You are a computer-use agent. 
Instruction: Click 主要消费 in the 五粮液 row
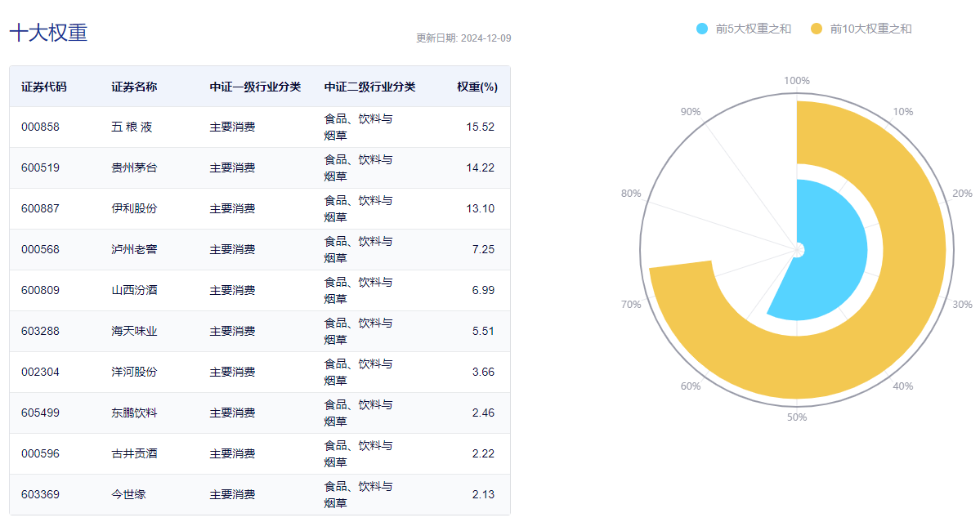(x=232, y=127)
